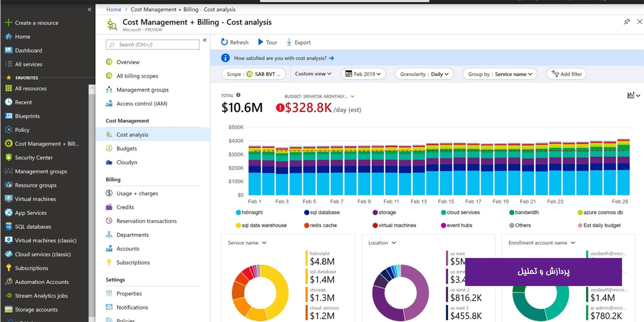Open Virtual machines monitor icon

point(8,199)
